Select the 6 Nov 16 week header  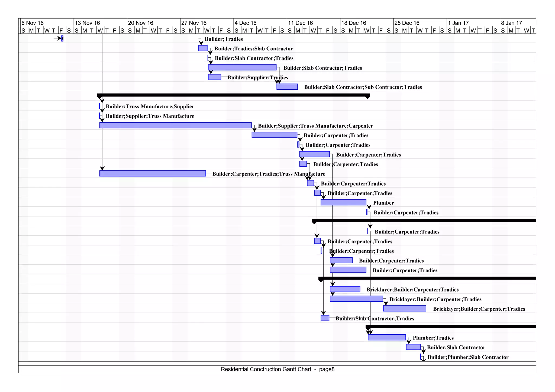click(47, 23)
